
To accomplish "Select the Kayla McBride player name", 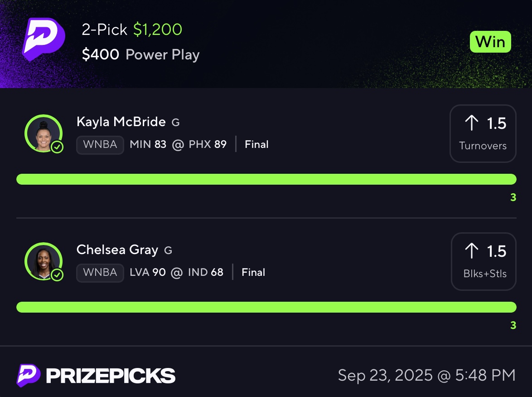I will coord(121,122).
